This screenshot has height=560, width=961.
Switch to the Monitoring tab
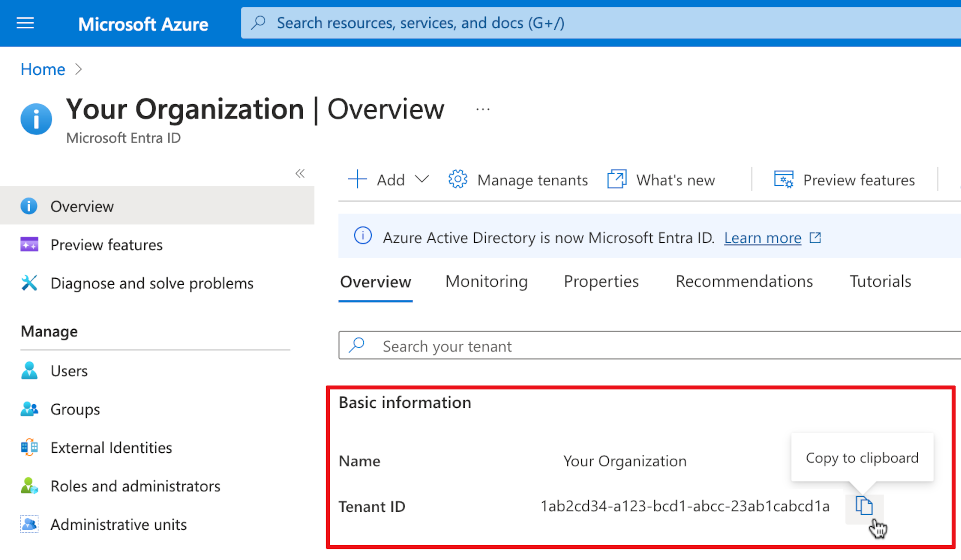[486, 282]
